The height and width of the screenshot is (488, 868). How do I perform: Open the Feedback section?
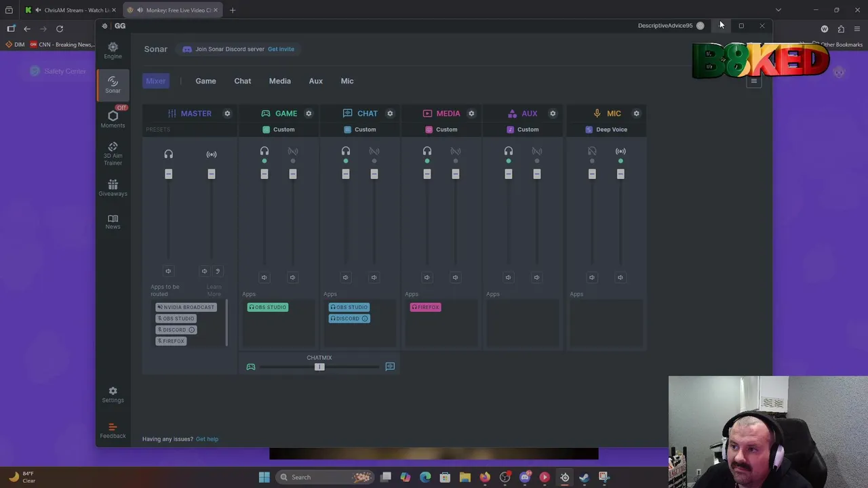(113, 431)
